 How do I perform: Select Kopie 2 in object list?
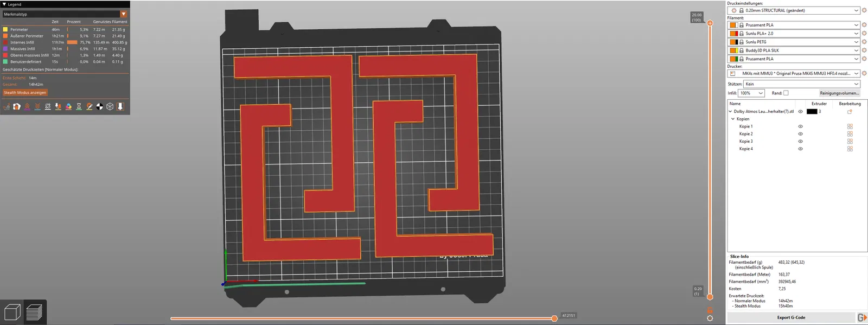click(x=746, y=134)
